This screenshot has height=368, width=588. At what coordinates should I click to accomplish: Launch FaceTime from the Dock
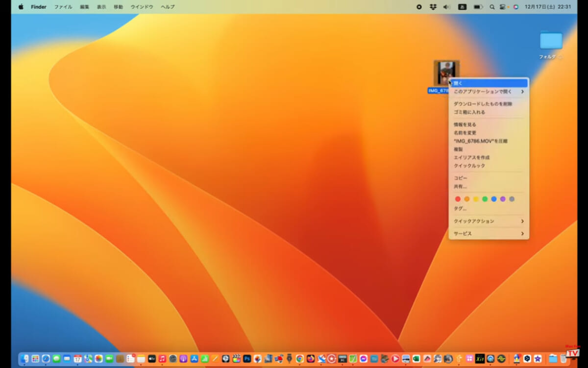[109, 359]
